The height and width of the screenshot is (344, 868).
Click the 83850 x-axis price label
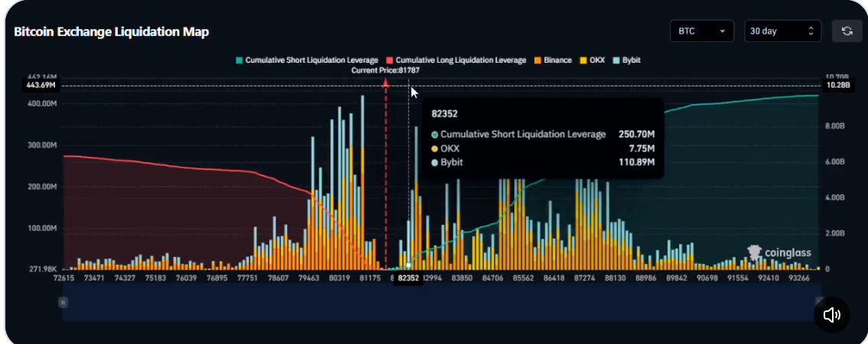462,278
